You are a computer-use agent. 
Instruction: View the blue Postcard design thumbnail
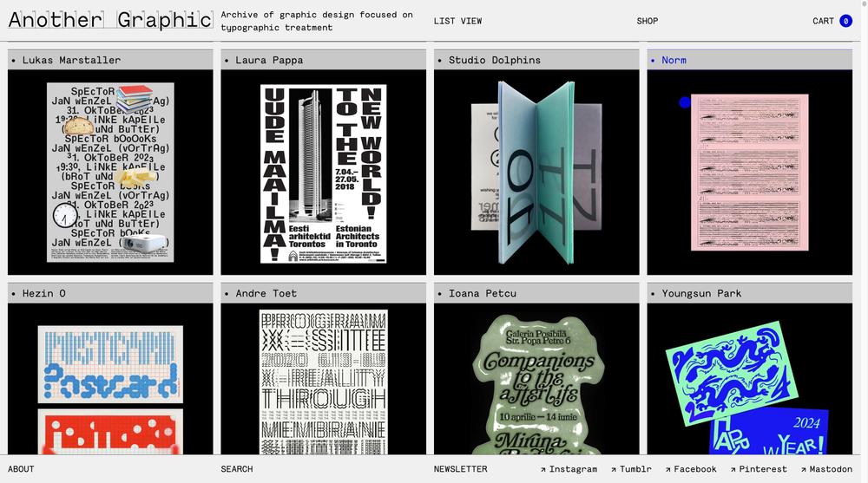(x=110, y=364)
